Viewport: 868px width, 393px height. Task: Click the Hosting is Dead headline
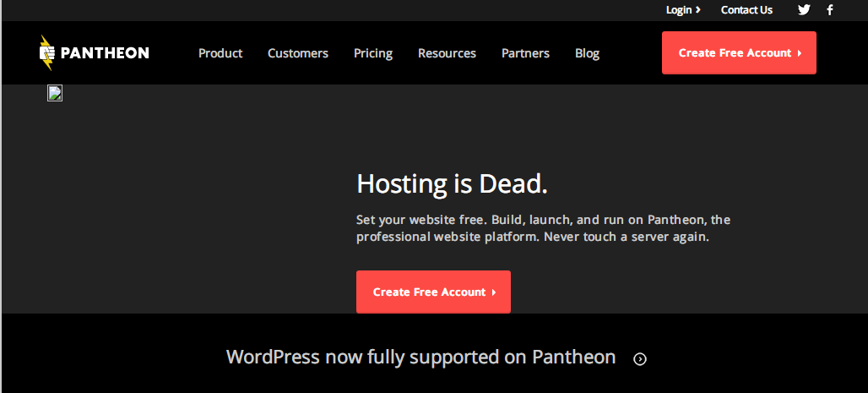tap(452, 184)
